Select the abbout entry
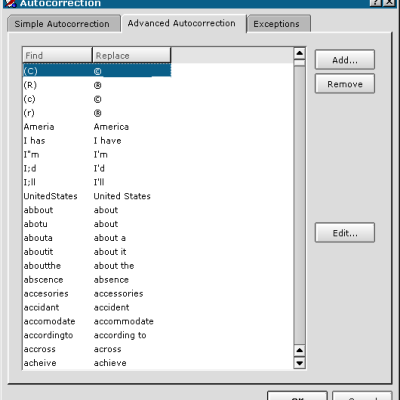The image size is (400, 400). click(x=97, y=210)
